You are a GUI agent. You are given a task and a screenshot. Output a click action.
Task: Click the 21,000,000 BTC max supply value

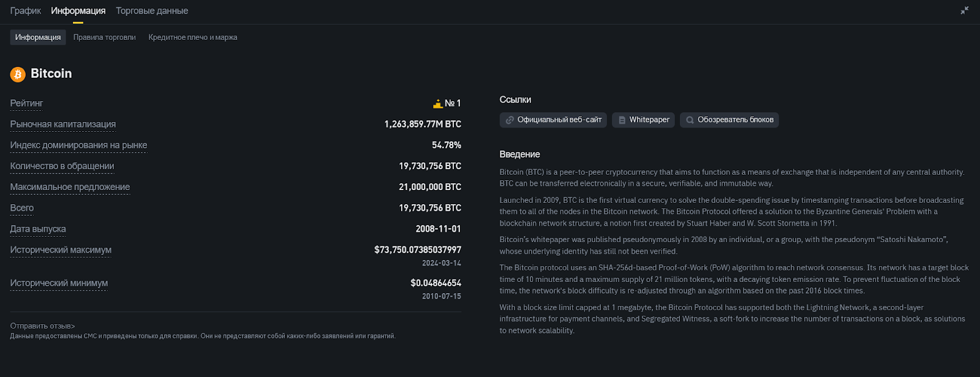[x=430, y=187]
